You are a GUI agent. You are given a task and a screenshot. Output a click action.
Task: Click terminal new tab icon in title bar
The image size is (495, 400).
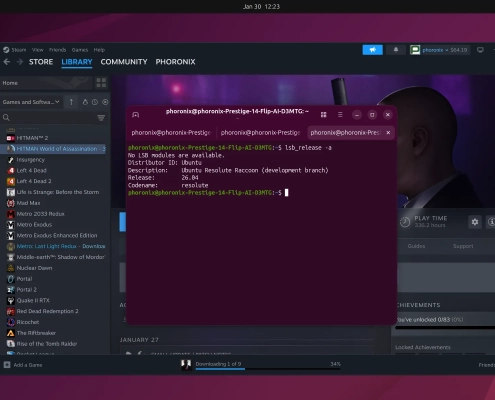pyautogui.click(x=135, y=115)
